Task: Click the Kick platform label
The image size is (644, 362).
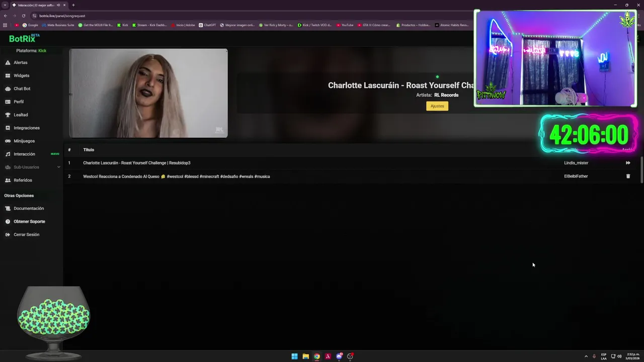Action: click(x=42, y=51)
